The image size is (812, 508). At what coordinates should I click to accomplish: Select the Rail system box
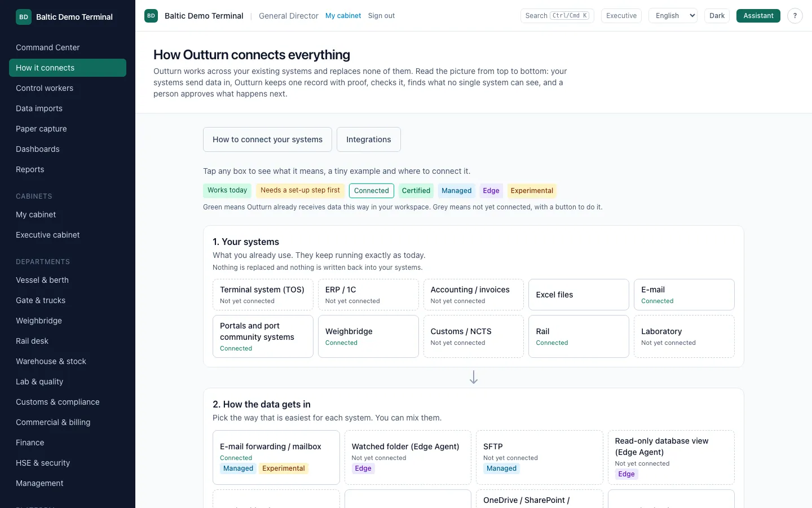579,336
